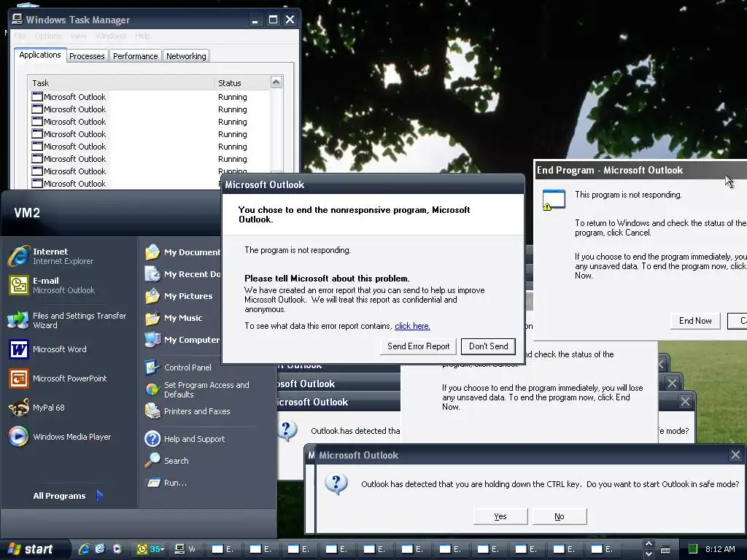Switch to Processes tab in Task Manager
This screenshot has height=560, width=747.
[x=87, y=56]
